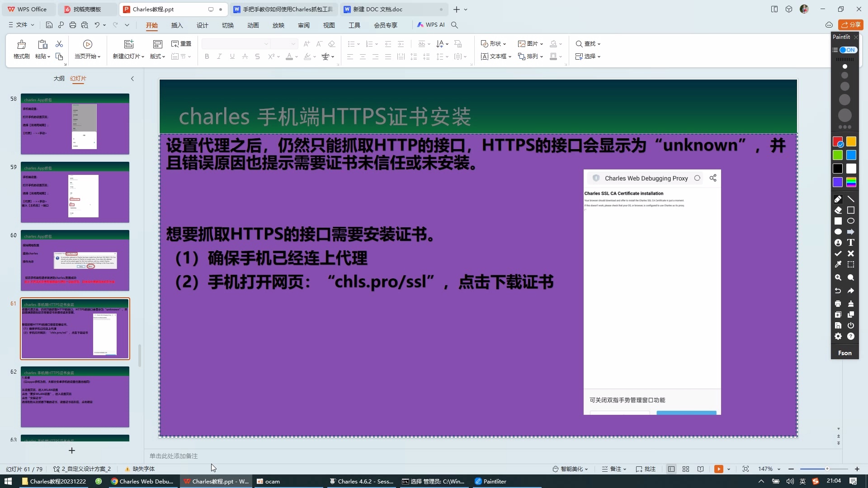Select the Eraser tool in Paintlit panel
The image size is (868, 488).
click(x=838, y=210)
